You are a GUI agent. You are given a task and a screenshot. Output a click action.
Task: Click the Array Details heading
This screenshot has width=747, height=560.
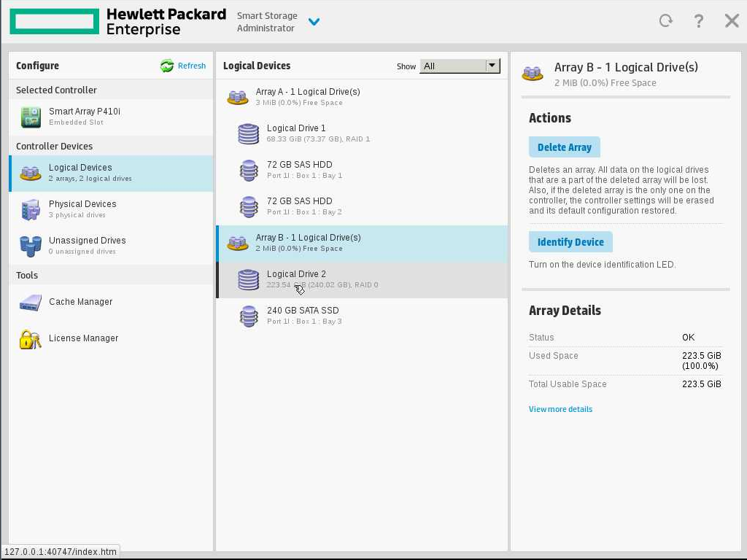[565, 311]
